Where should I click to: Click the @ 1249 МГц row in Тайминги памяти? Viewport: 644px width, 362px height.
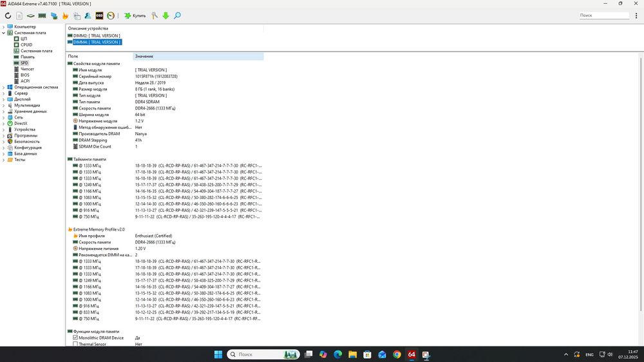pyautogui.click(x=165, y=184)
